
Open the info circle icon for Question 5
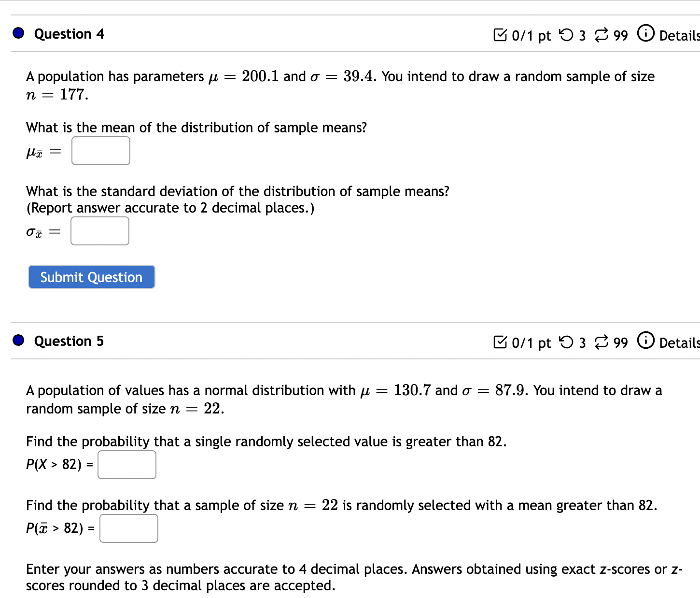(x=645, y=341)
